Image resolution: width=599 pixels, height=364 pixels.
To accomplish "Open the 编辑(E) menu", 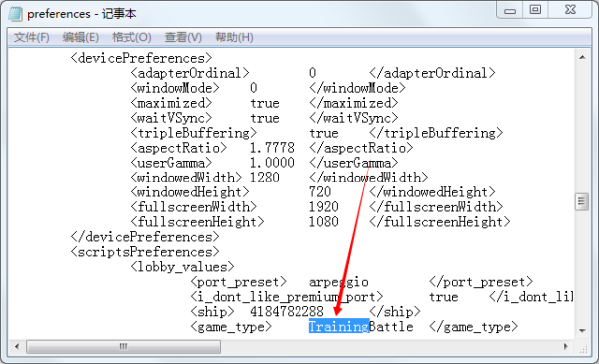I will pos(81,37).
